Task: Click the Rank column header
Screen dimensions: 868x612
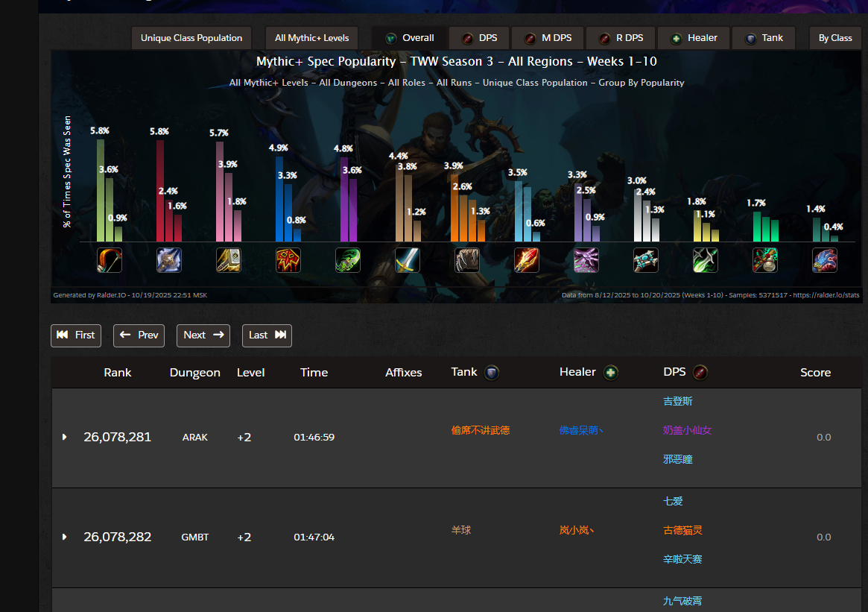Action: (x=118, y=373)
